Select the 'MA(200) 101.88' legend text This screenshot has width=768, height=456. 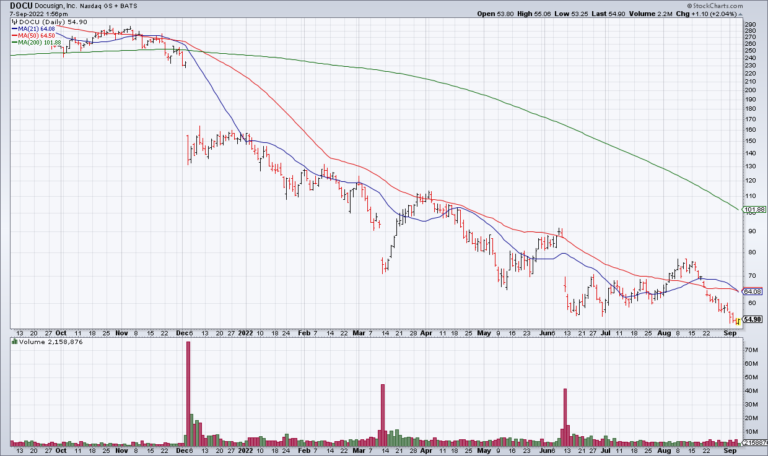[x=39, y=43]
